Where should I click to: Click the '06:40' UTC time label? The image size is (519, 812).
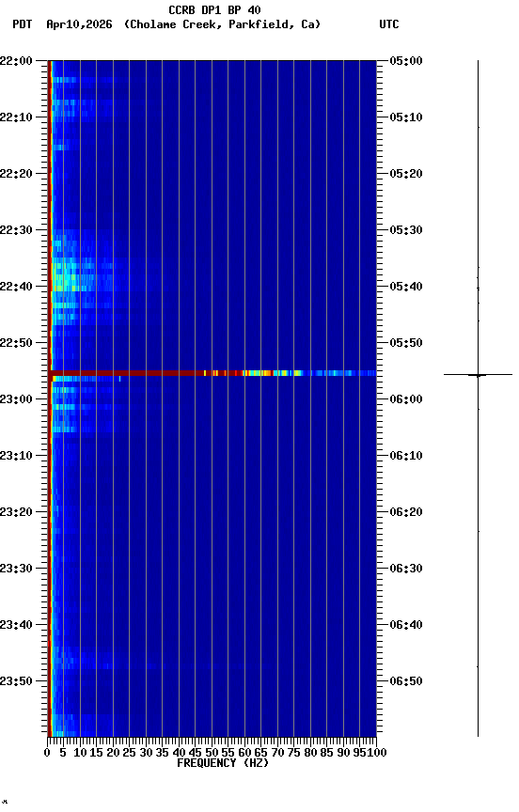coord(406,626)
